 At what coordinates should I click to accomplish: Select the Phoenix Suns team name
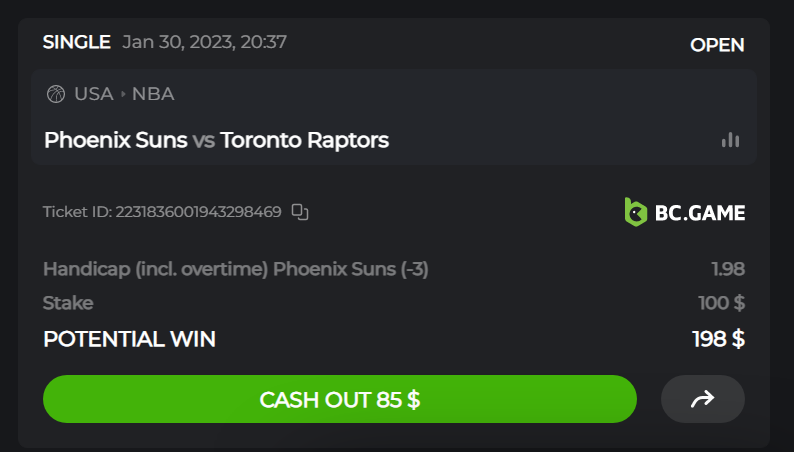click(116, 140)
